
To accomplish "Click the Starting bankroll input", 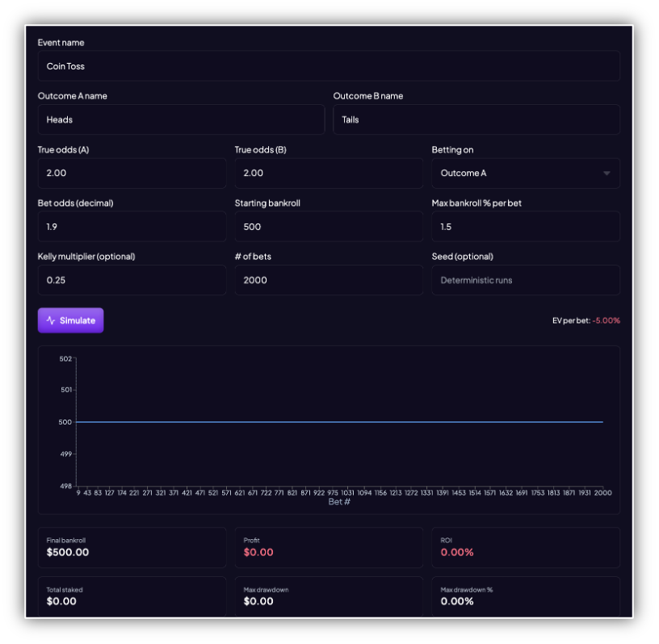I will tap(329, 227).
